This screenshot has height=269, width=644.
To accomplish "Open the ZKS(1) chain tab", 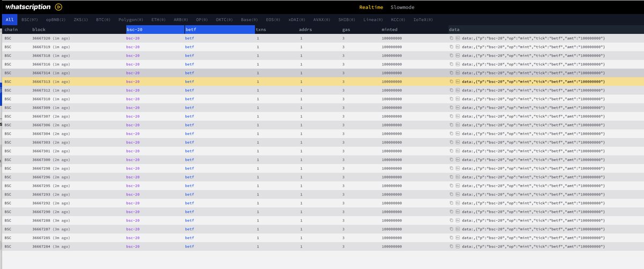I will [80, 19].
